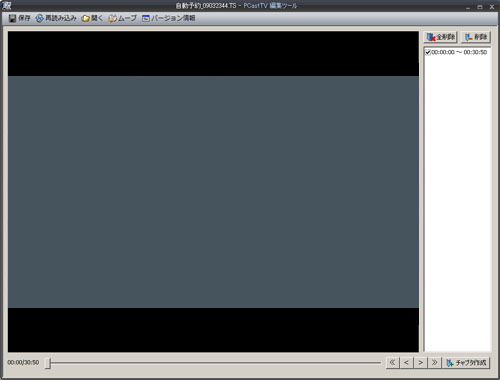The image size is (500, 380).
Task: Step one frame forward with > button
Action: (421, 363)
